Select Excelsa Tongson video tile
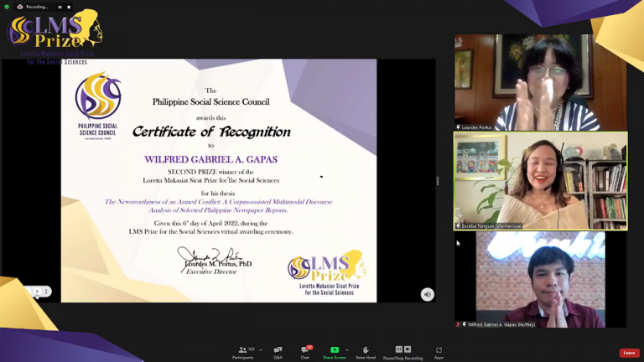Image resolution: width=644 pixels, height=362 pixels. click(541, 181)
